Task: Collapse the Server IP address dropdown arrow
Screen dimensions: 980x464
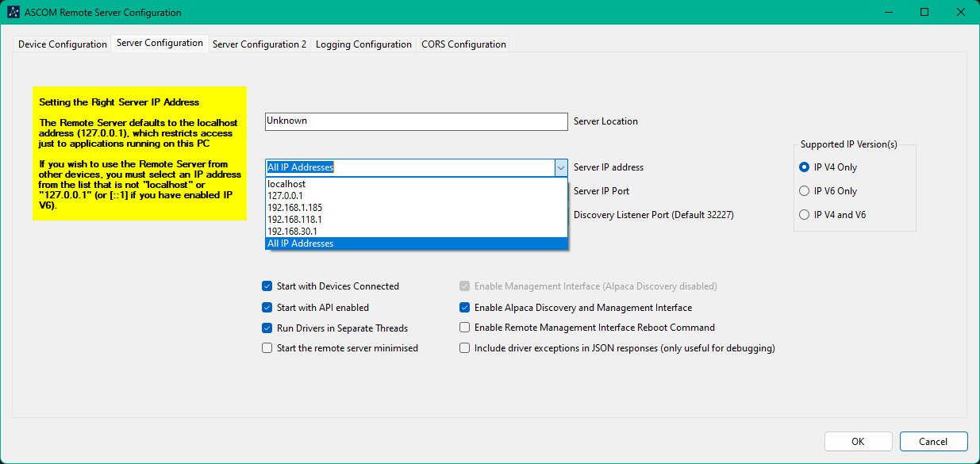Action: [560, 167]
